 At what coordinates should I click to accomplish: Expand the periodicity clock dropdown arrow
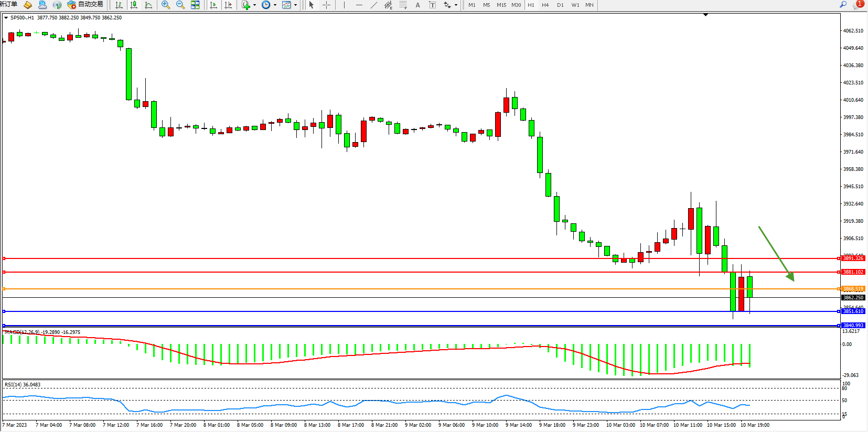275,5
